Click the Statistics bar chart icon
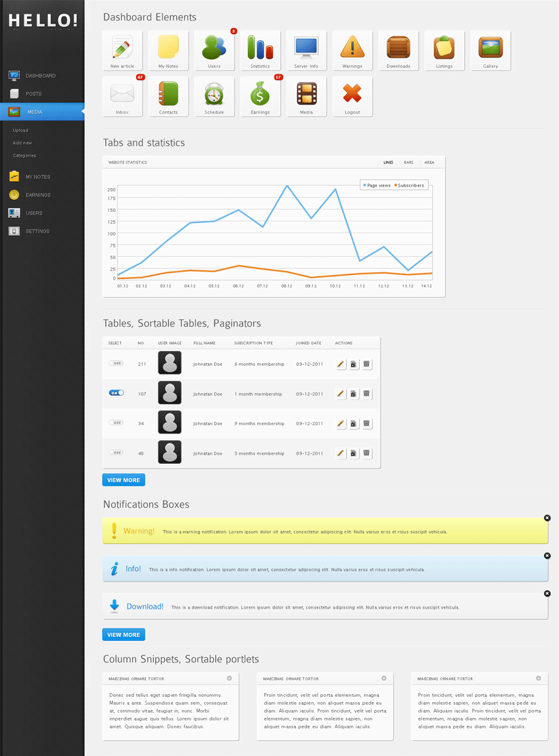The width and height of the screenshot is (559, 756). click(260, 50)
